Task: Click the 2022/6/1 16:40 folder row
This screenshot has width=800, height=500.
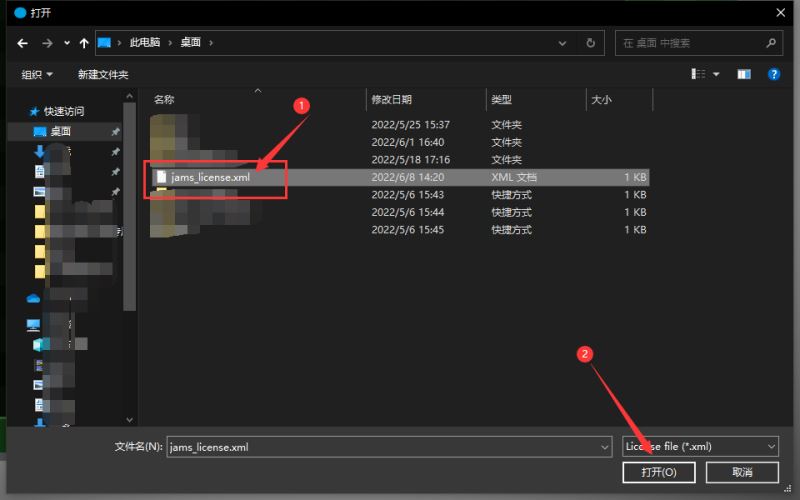Action: pyautogui.click(x=400, y=142)
